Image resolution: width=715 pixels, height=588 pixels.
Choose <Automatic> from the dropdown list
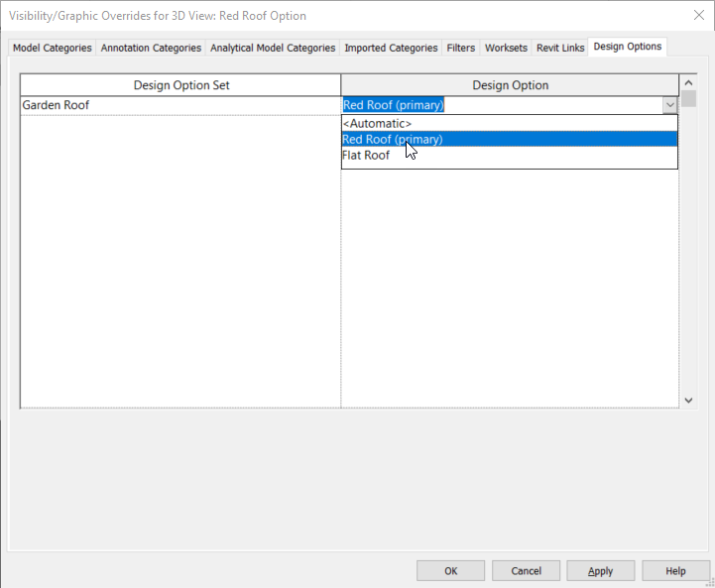(x=510, y=124)
